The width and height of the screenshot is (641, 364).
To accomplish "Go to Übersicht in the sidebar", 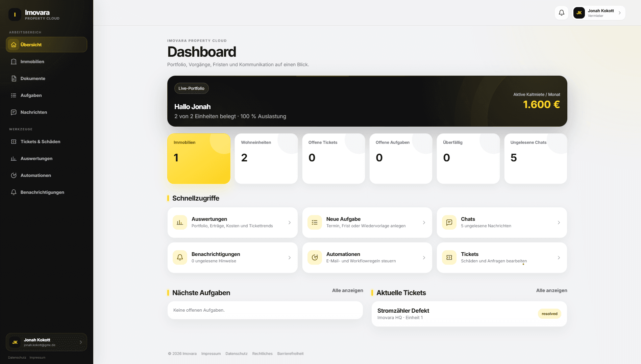I will (x=46, y=45).
